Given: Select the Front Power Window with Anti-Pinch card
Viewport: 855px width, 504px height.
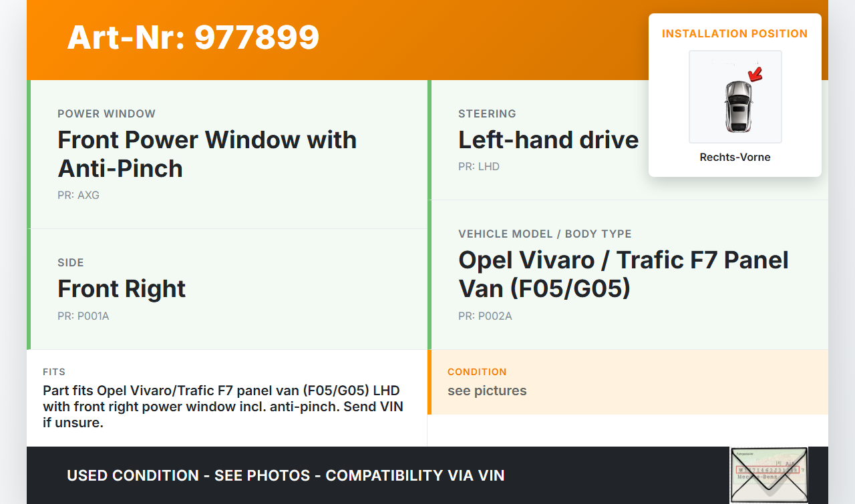Looking at the screenshot, I should (x=227, y=154).
